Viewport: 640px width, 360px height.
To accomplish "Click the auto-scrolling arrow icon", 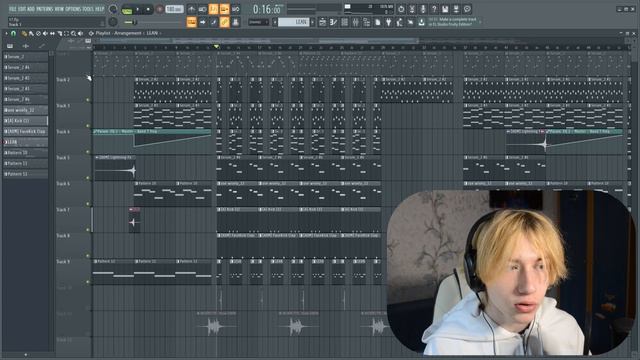I will tap(202, 22).
